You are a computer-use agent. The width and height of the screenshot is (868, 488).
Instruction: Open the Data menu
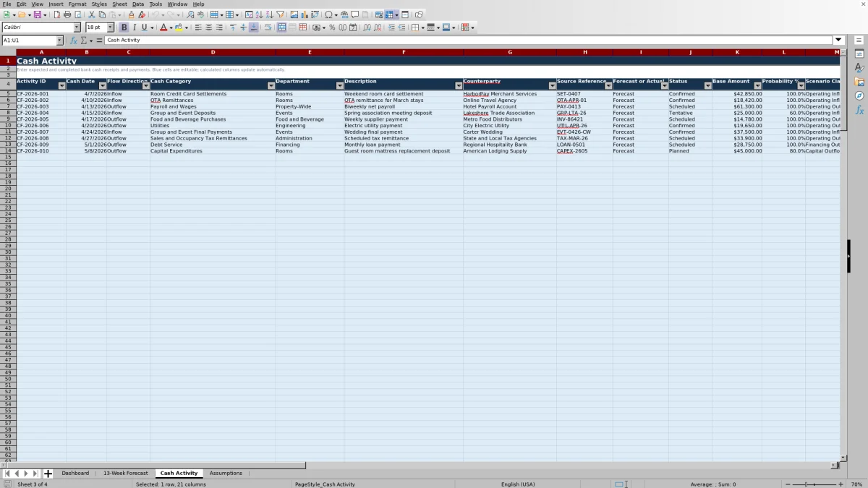137,4
